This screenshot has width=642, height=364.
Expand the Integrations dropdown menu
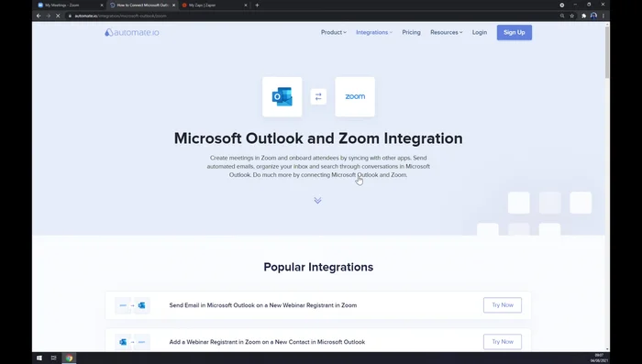pos(374,32)
